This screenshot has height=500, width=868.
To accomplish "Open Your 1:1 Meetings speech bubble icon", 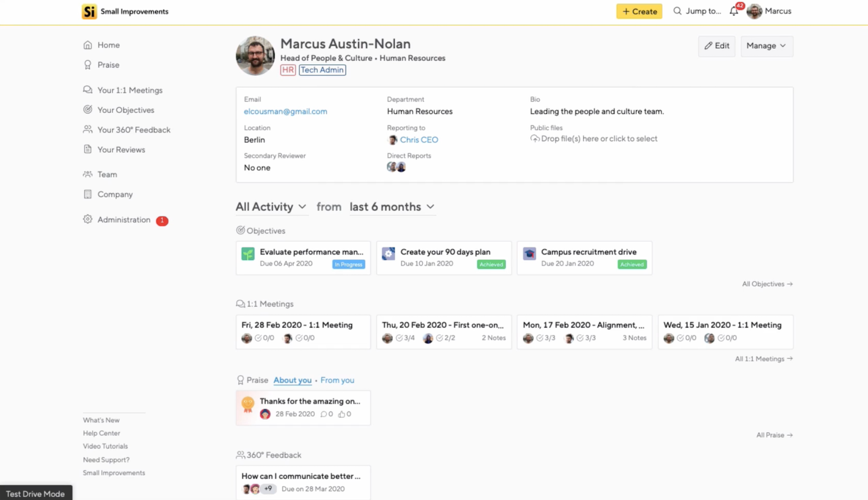I will click(87, 90).
